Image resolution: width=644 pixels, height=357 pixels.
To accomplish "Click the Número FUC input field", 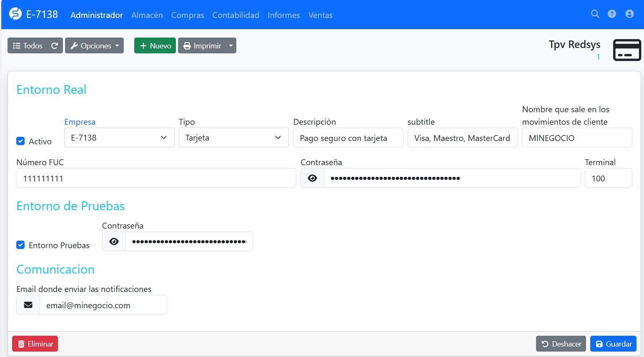I will click(x=156, y=178).
